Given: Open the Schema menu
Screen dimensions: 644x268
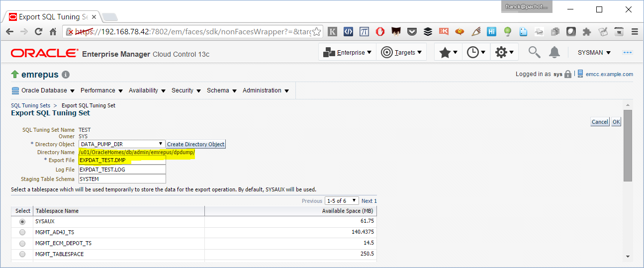Looking at the screenshot, I should (222, 90).
